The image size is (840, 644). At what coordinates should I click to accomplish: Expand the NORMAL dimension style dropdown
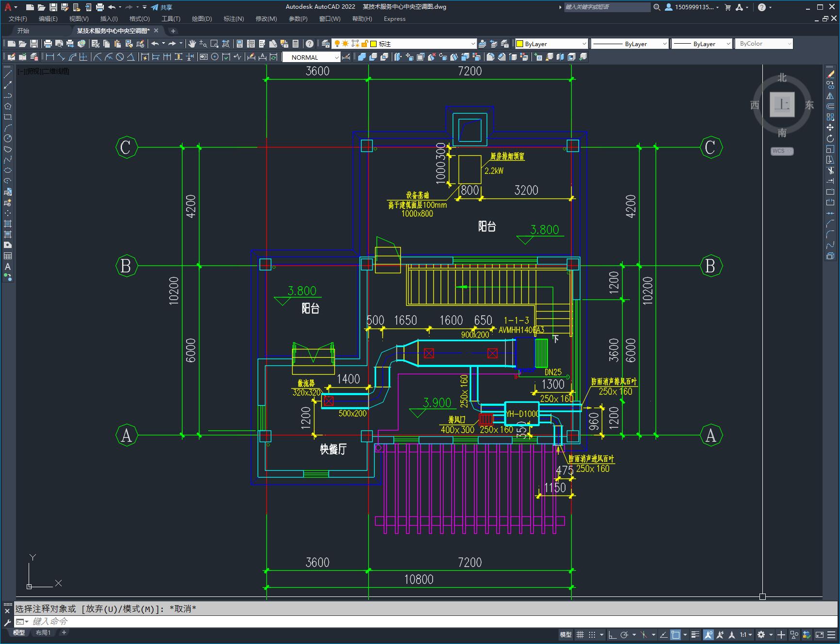(x=337, y=57)
